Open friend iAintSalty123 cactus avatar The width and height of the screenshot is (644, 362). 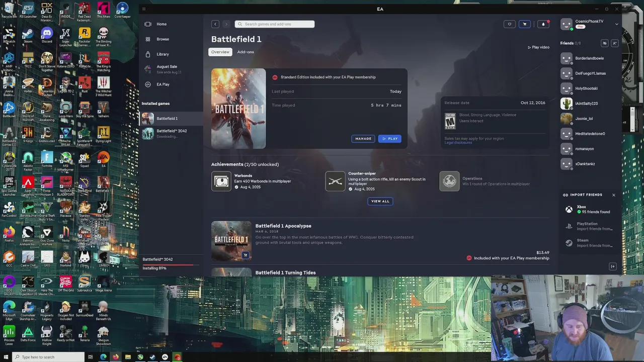coord(567,104)
